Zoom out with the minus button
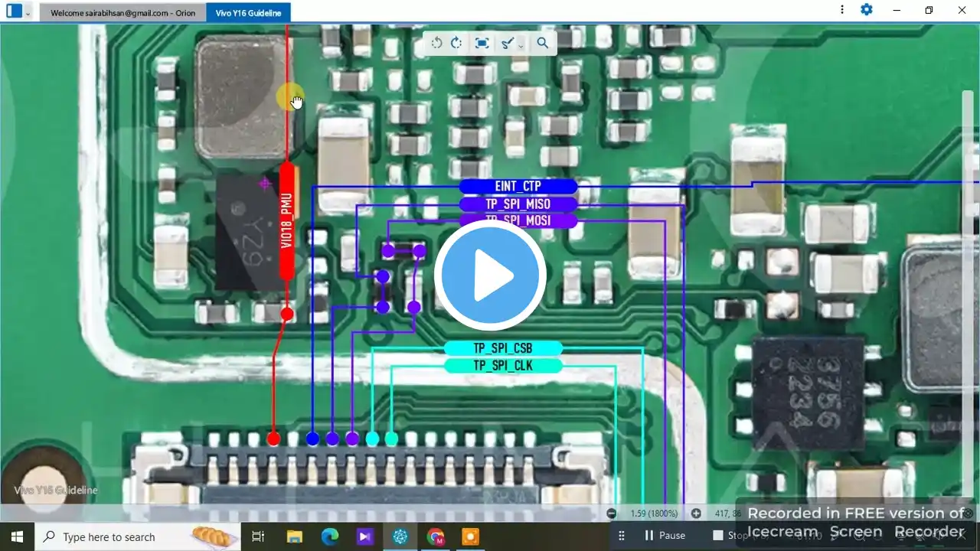Image resolution: width=980 pixels, height=551 pixels. coord(612,514)
